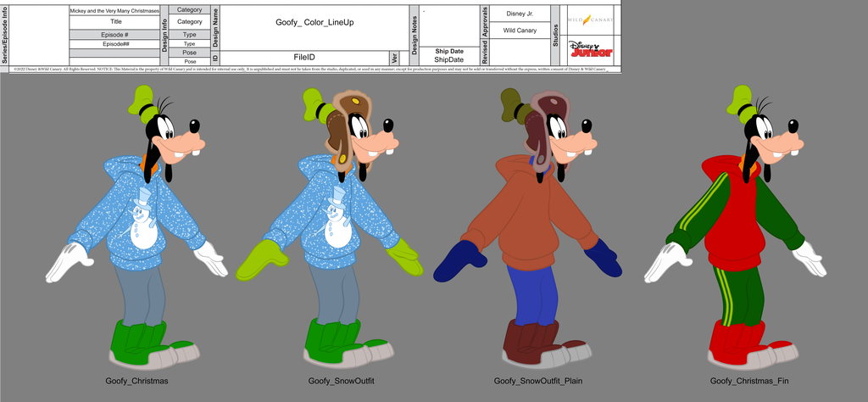The width and height of the screenshot is (868, 402).
Task: Click the 'Title' cell
Action: click(x=114, y=22)
